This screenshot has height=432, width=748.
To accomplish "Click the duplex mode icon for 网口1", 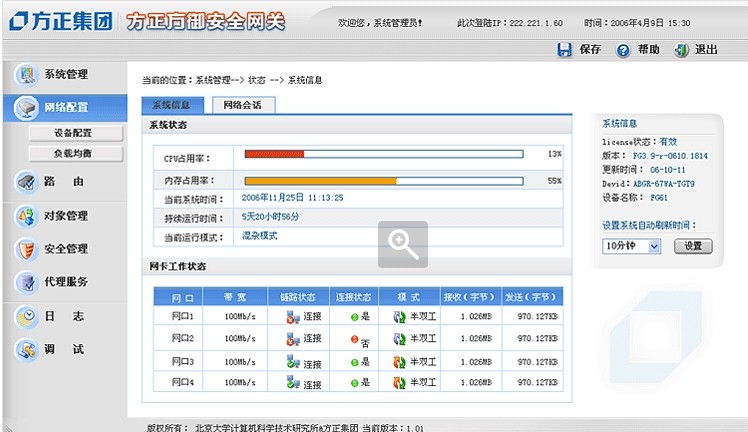I will click(x=399, y=317).
